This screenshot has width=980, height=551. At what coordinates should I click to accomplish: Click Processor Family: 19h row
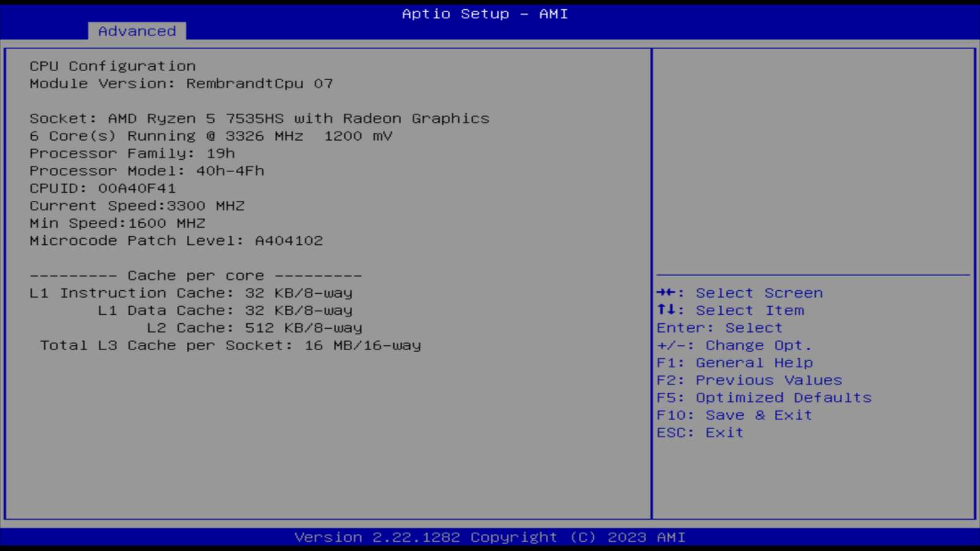pyautogui.click(x=132, y=154)
